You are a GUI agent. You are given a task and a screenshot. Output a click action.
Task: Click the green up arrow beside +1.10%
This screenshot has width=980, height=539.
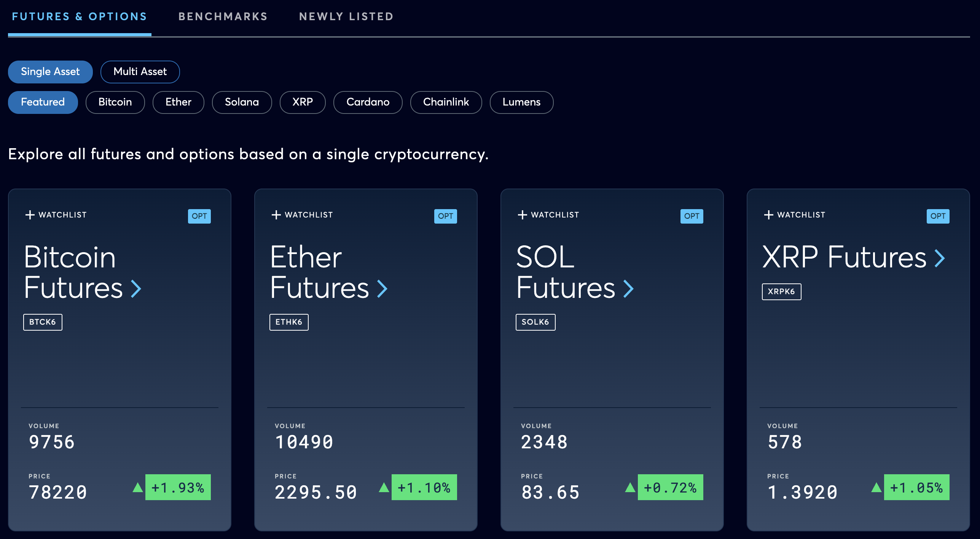[384, 487]
